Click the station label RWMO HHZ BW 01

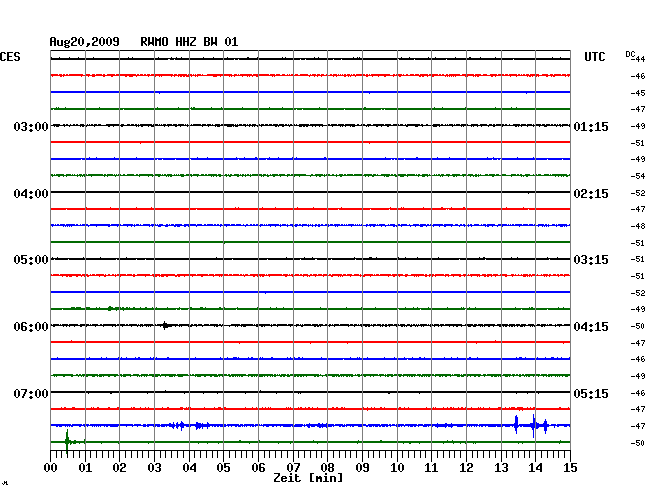(189, 42)
